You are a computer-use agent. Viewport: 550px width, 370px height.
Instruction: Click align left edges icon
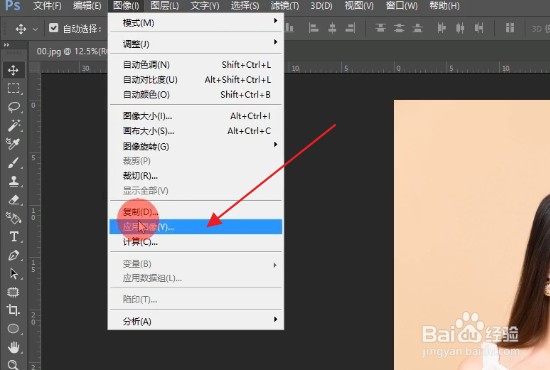coord(313,28)
